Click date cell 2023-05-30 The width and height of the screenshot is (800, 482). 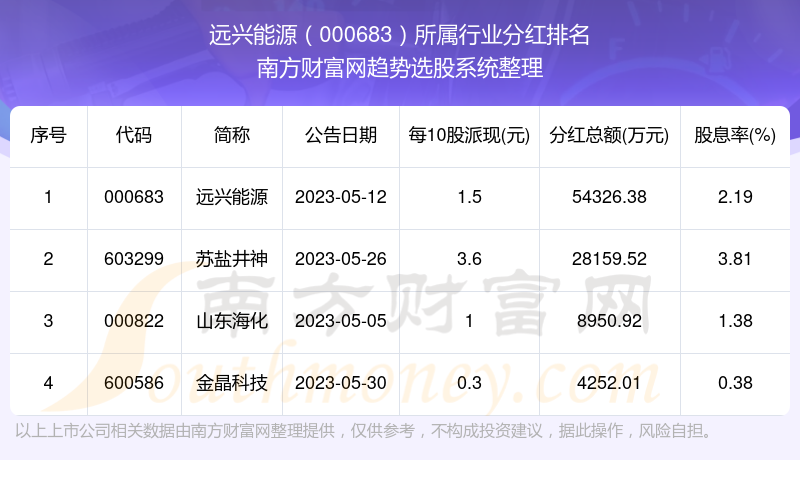[341, 383]
